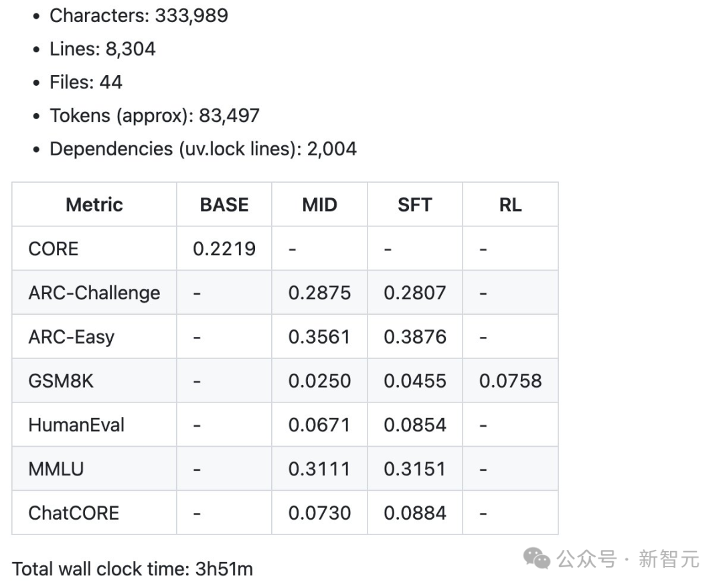Click the WeChat logo watermark icon
The width and height of the screenshot is (723, 588).
537,558
